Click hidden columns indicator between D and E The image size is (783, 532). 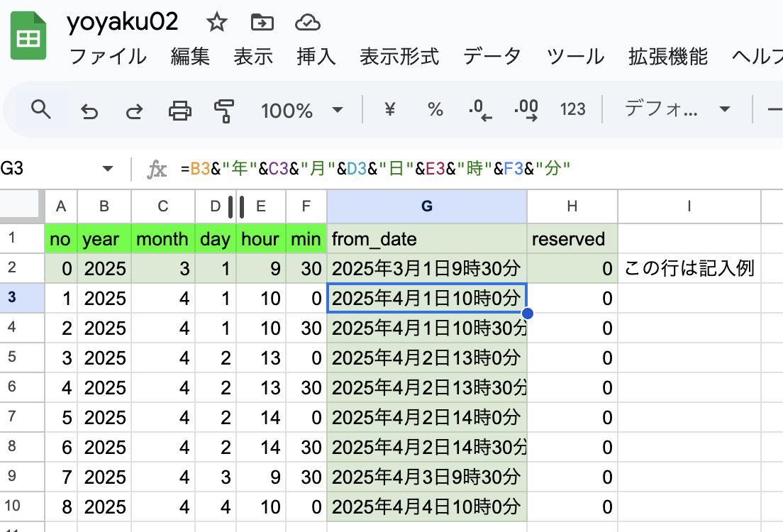click(x=236, y=207)
